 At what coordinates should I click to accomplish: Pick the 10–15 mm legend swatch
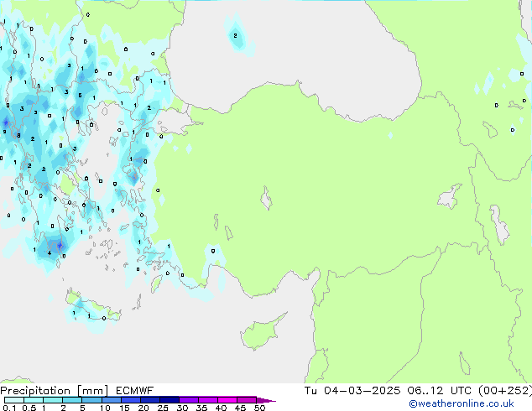pyautogui.click(x=112, y=400)
